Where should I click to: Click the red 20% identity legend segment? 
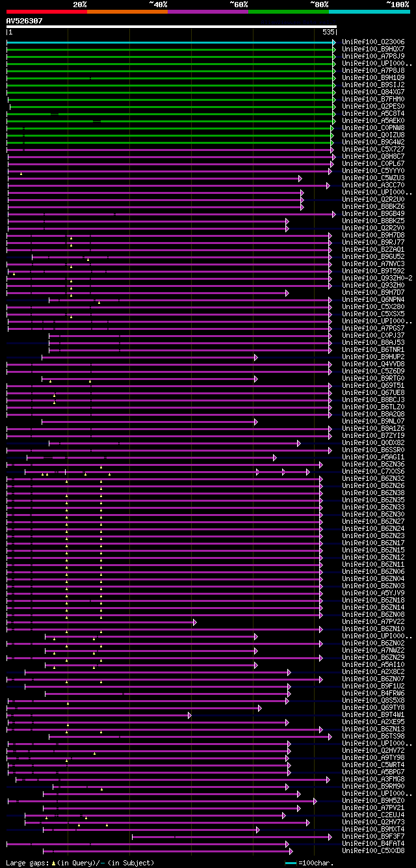[46, 11]
